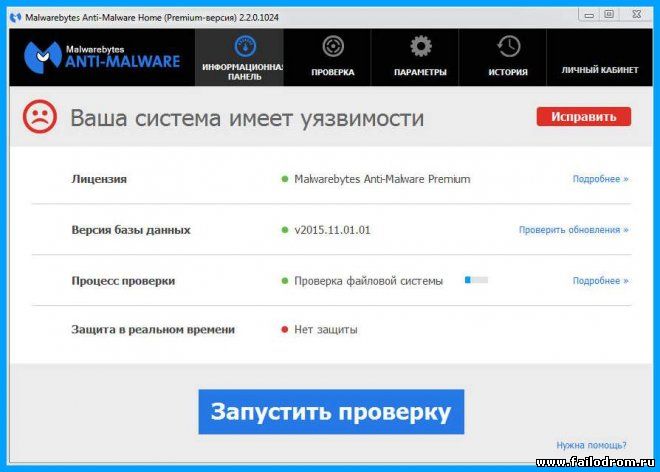Click Защита в реальном времени label
The width and height of the screenshot is (660, 472).
pyautogui.click(x=153, y=329)
